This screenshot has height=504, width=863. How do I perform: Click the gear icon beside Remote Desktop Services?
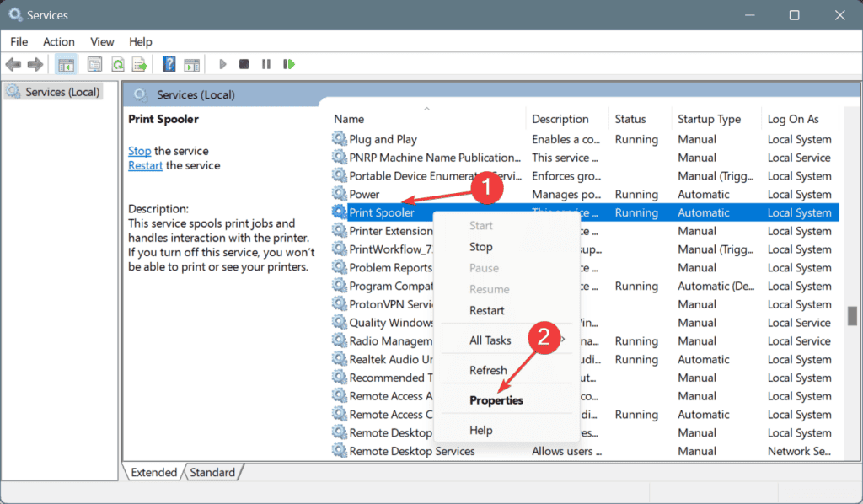pyautogui.click(x=339, y=451)
